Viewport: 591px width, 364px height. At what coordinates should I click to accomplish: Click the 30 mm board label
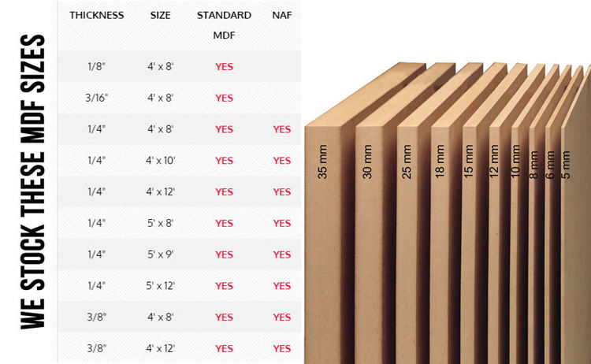coord(367,161)
